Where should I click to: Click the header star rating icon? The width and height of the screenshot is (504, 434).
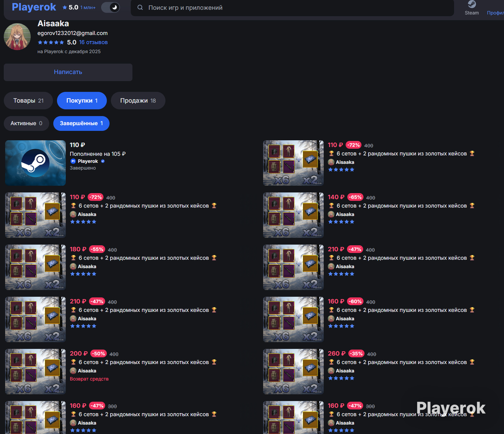click(65, 7)
